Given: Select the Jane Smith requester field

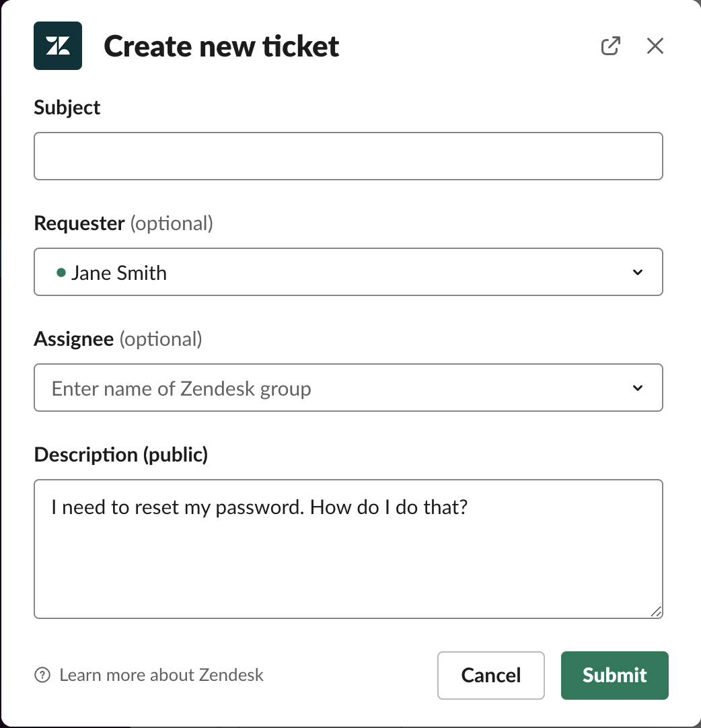Looking at the screenshot, I should (336, 272).
